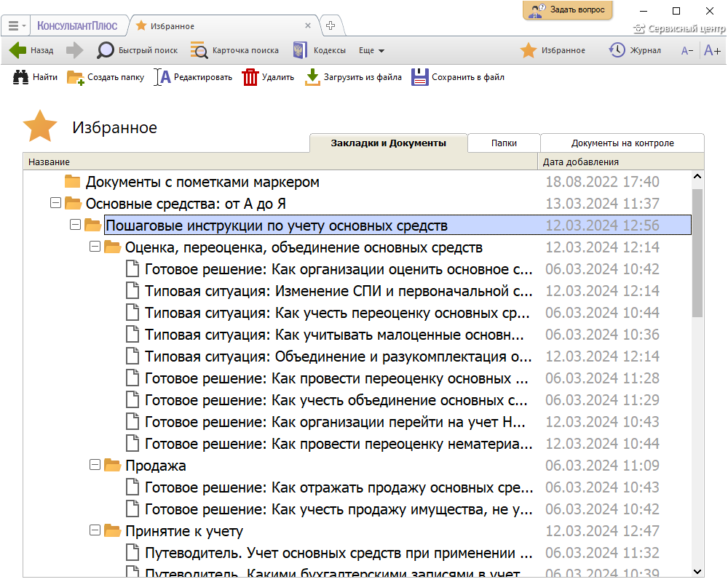Click the grey Forward arrow icon
Screen dimensions: 728x582
point(75,50)
